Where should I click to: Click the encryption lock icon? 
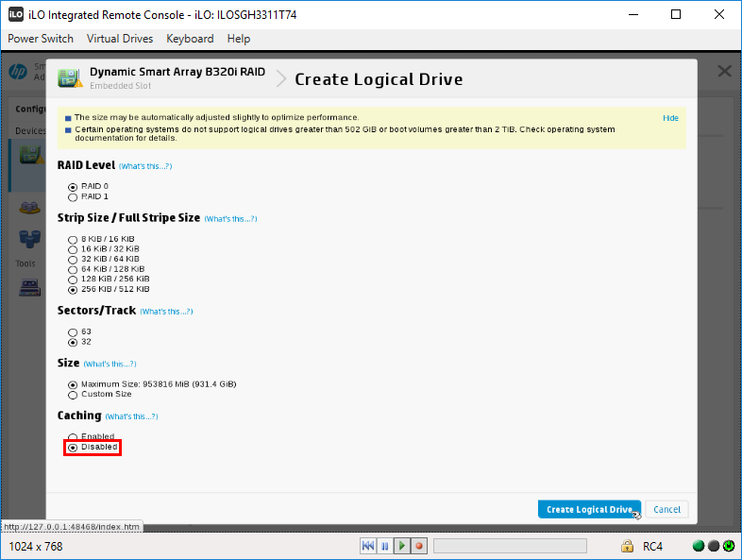click(627, 546)
